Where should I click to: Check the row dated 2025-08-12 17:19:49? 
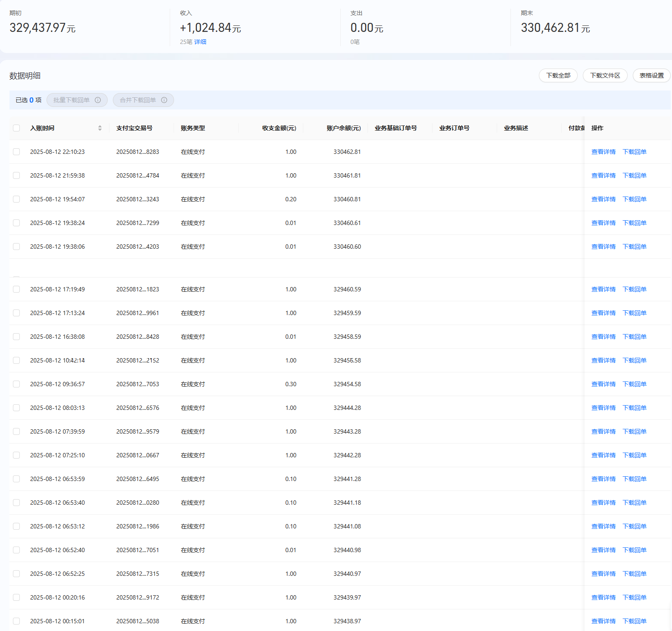click(x=16, y=289)
